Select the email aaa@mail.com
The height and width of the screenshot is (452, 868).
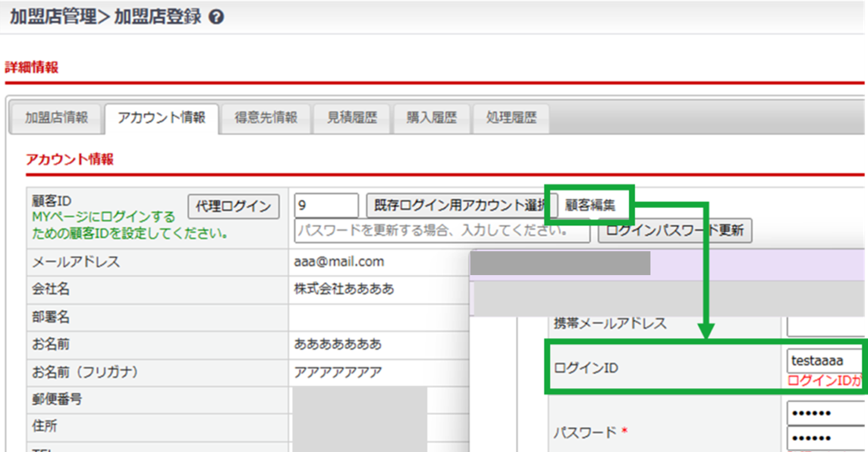pos(339,262)
